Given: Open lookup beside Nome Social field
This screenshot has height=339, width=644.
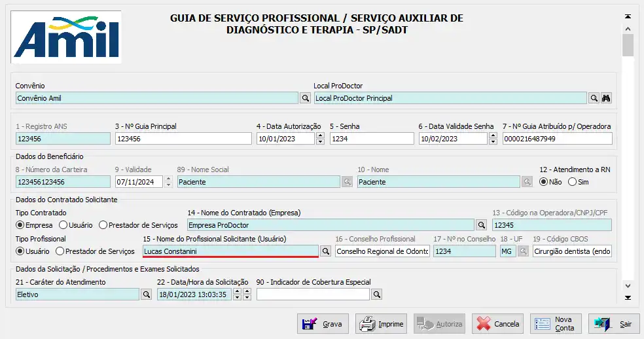Looking at the screenshot, I should pos(347,182).
